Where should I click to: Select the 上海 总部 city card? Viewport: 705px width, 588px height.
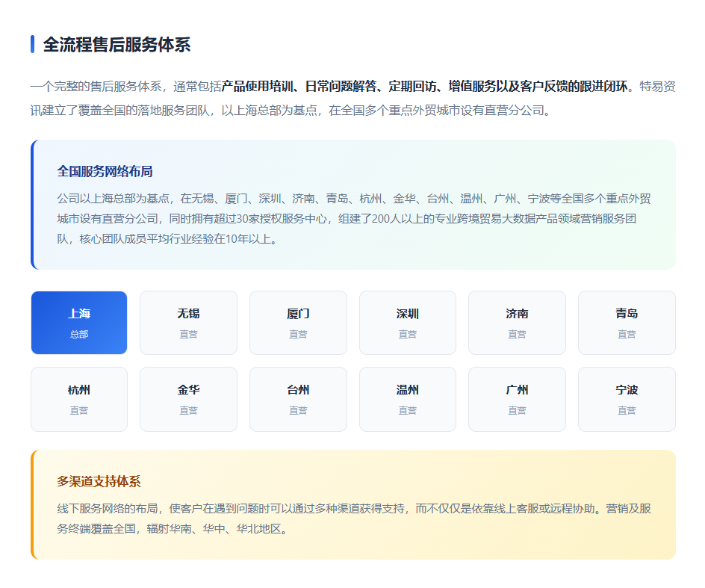coord(79,323)
